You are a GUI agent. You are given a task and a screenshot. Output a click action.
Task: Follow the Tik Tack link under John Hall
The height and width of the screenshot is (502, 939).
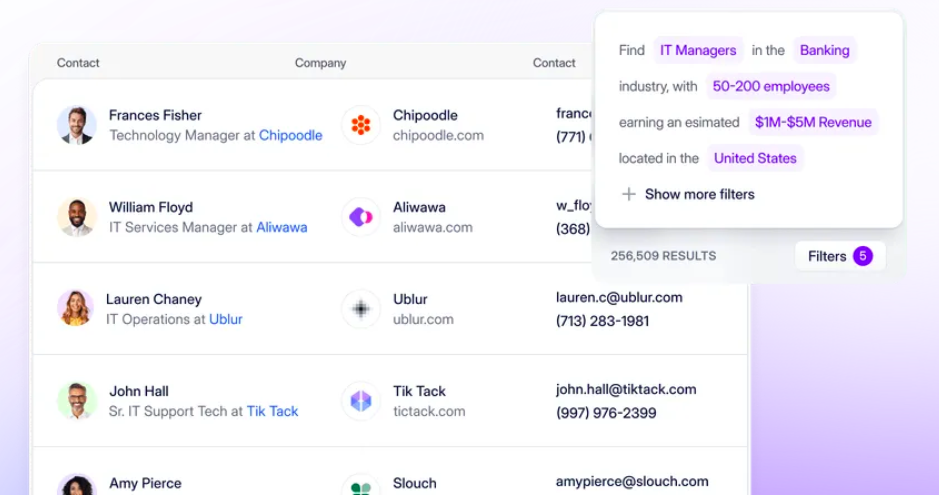tap(272, 412)
